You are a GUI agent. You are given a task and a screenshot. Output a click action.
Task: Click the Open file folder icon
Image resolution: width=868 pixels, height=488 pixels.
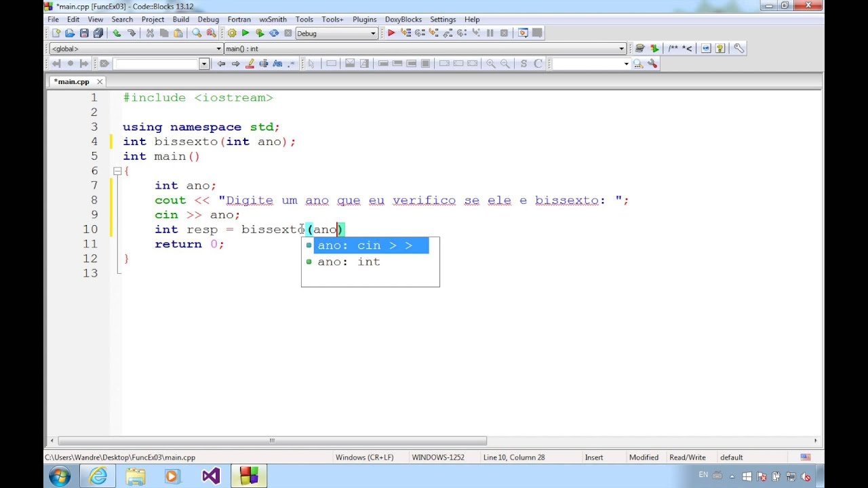click(70, 33)
